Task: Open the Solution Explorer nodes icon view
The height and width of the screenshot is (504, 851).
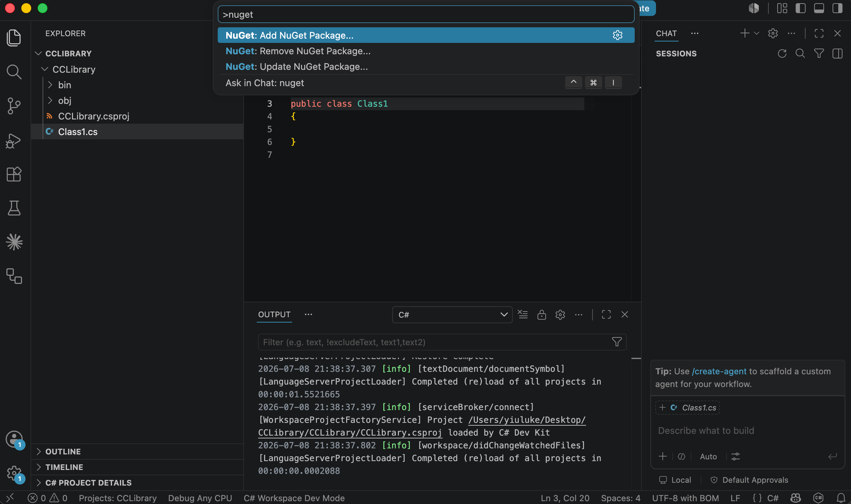Action: [x=14, y=276]
